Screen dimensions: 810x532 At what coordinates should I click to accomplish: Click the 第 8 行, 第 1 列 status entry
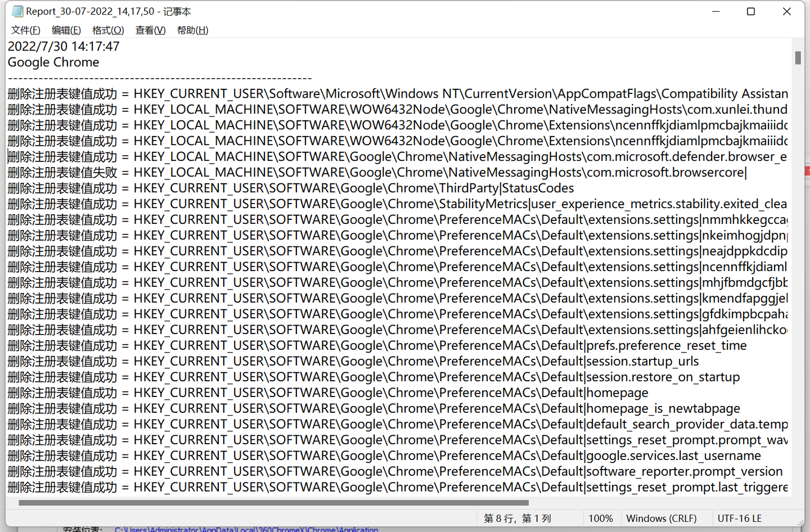pyautogui.click(x=517, y=519)
